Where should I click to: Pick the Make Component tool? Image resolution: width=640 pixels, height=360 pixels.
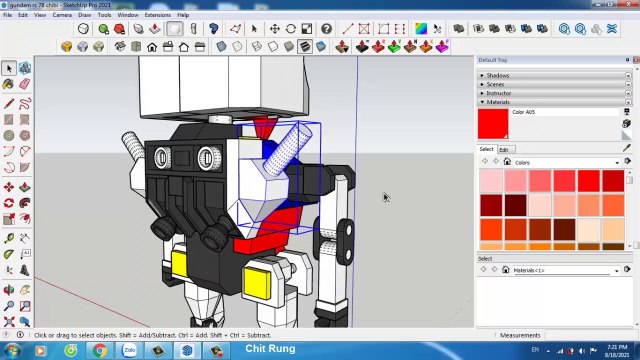25,69
